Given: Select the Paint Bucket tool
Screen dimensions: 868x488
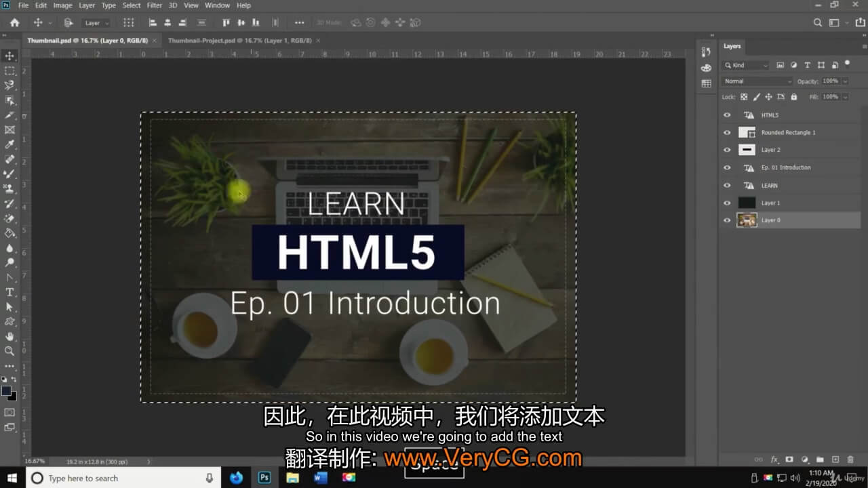Looking at the screenshot, I should (x=9, y=232).
